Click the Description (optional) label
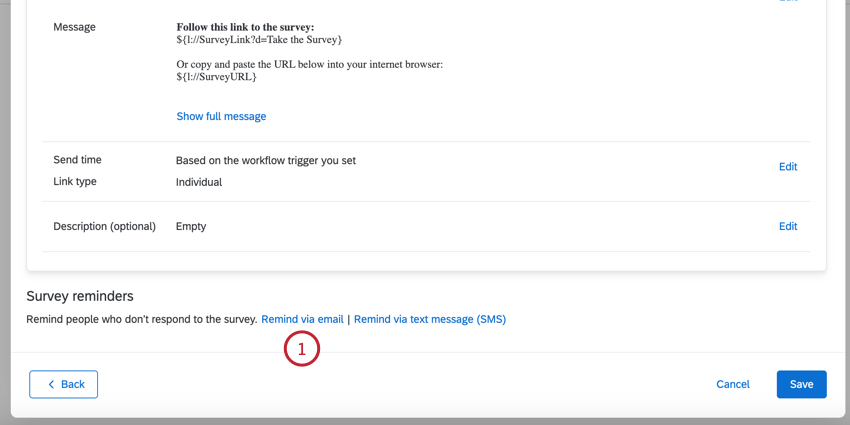The image size is (850, 425). 104,227
